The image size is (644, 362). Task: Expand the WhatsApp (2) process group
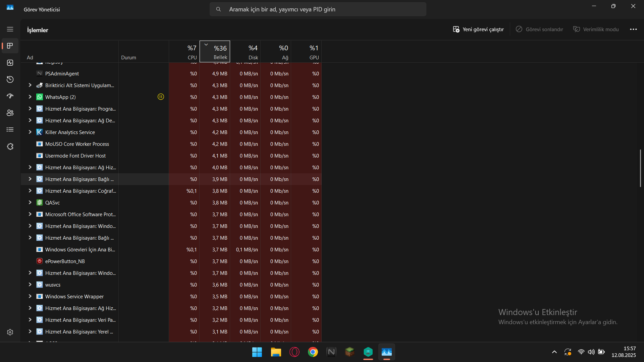tap(30, 97)
